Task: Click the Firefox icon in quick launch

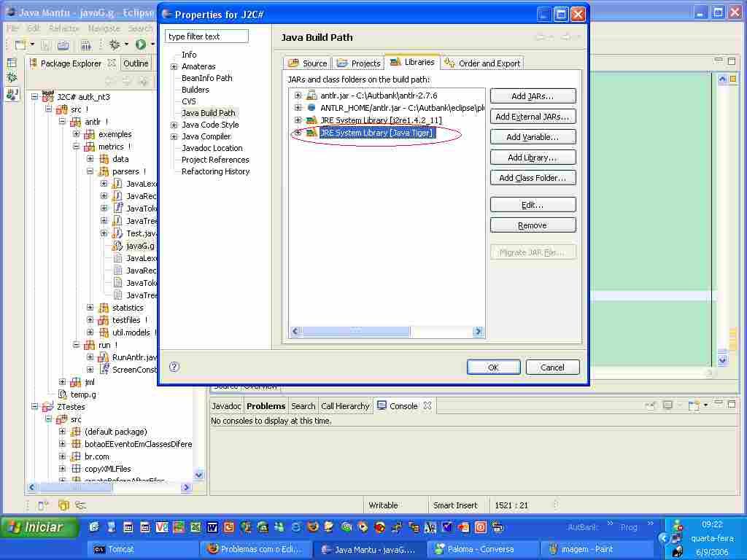Action: (313, 527)
